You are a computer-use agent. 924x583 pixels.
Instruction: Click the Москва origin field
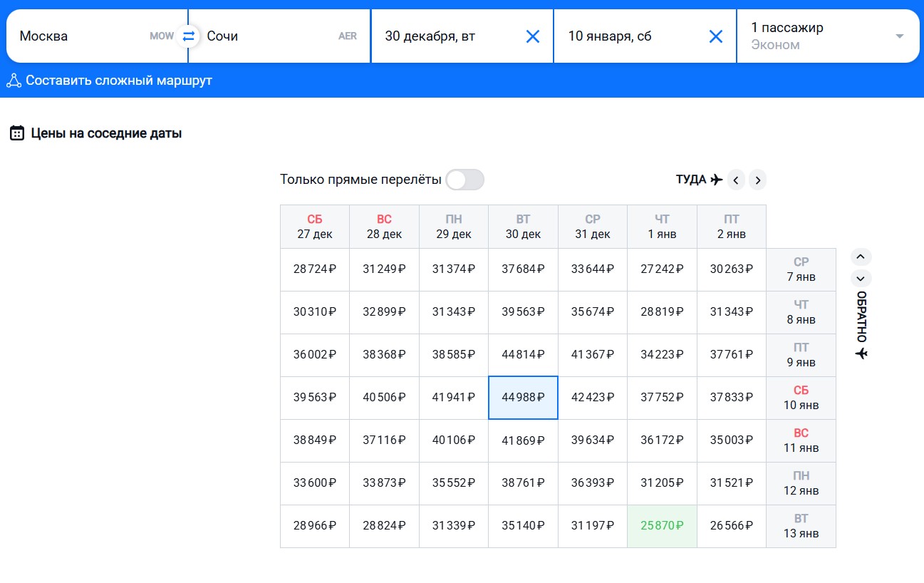[78, 36]
